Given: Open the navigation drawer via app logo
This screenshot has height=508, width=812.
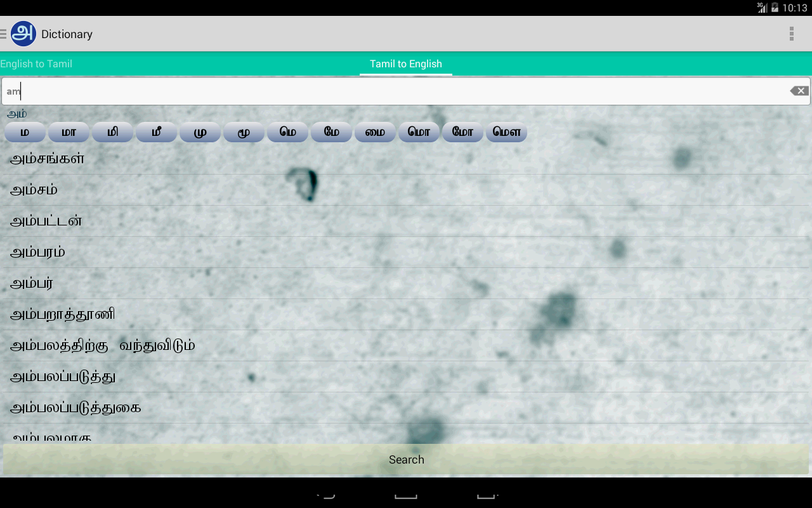Looking at the screenshot, I should pos(23,34).
